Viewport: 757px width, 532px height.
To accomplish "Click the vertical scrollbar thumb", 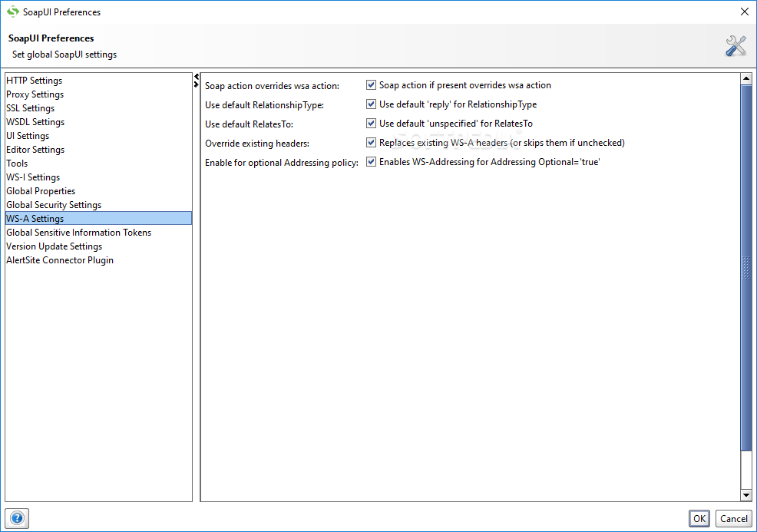I will click(746, 268).
